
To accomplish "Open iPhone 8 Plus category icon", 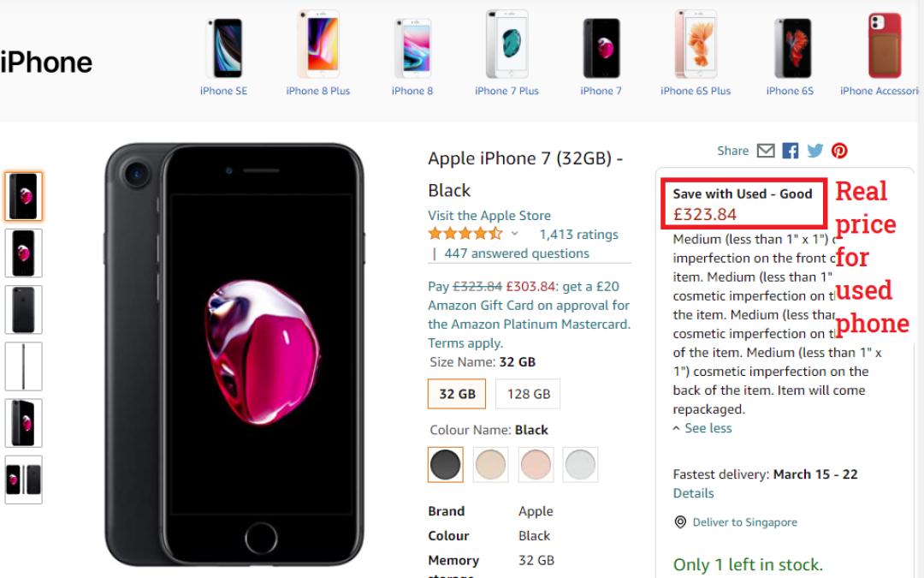I will click(318, 46).
